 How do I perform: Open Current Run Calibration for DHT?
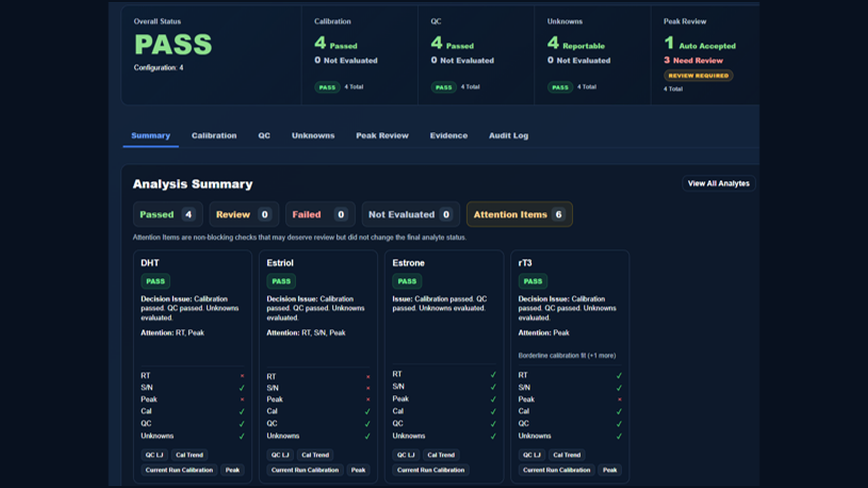pyautogui.click(x=179, y=470)
